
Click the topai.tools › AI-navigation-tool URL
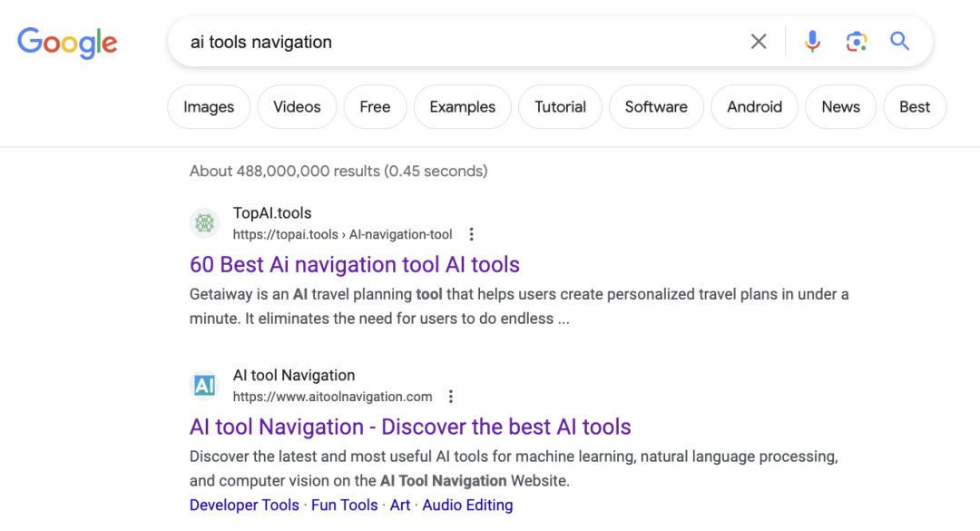(x=342, y=234)
